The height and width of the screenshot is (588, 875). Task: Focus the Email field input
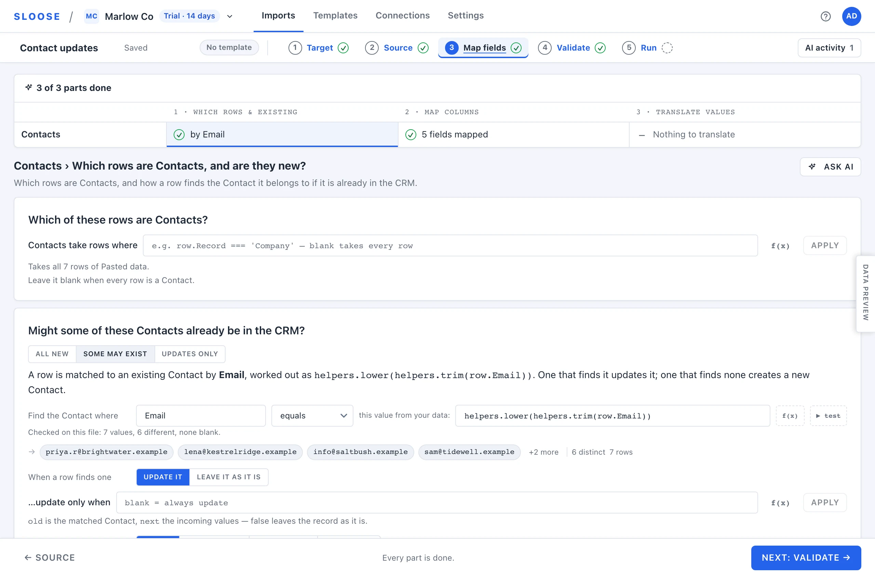coord(201,415)
